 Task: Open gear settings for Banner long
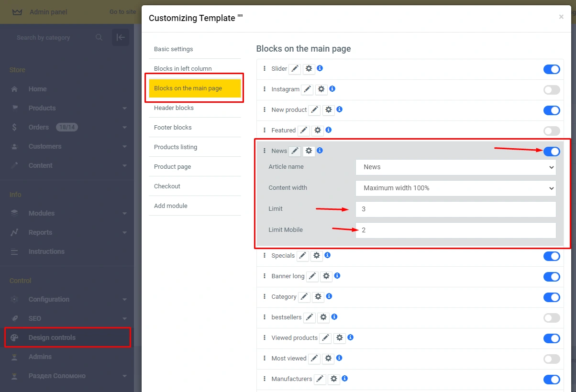coord(326,276)
